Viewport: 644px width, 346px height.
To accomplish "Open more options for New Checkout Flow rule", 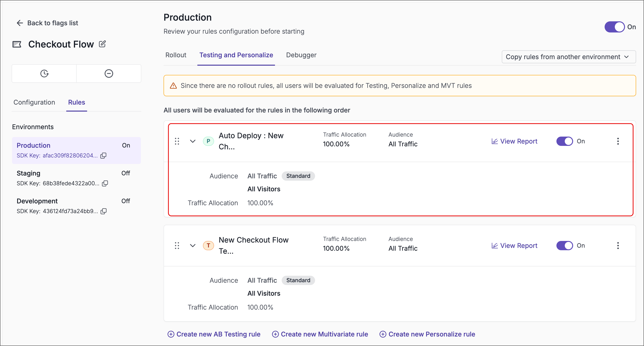I will pos(618,246).
